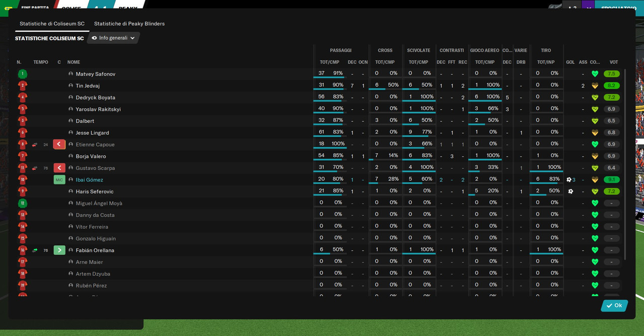Click the condition heart icon for Tin Jedvaj
Viewport: 644px width, 336px height.
tap(595, 86)
